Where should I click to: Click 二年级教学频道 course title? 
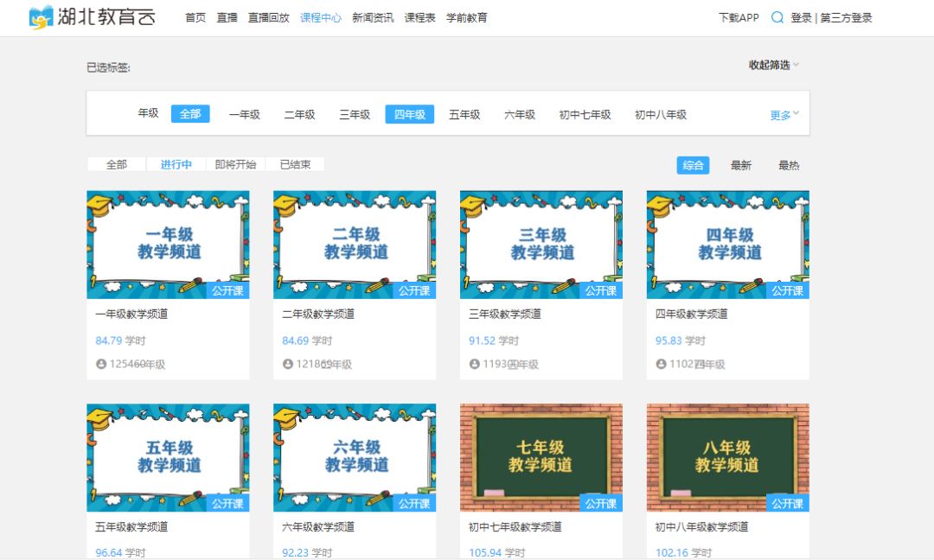pyautogui.click(x=318, y=314)
